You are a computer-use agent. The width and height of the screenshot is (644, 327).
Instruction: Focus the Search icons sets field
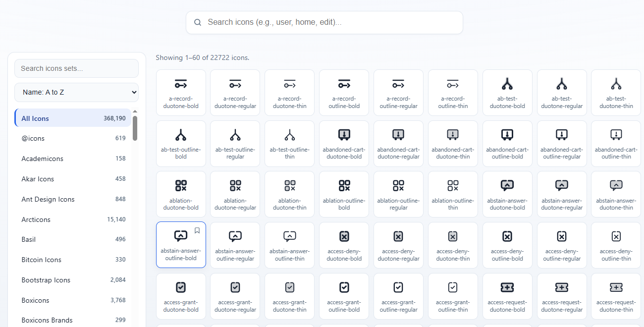pos(76,68)
